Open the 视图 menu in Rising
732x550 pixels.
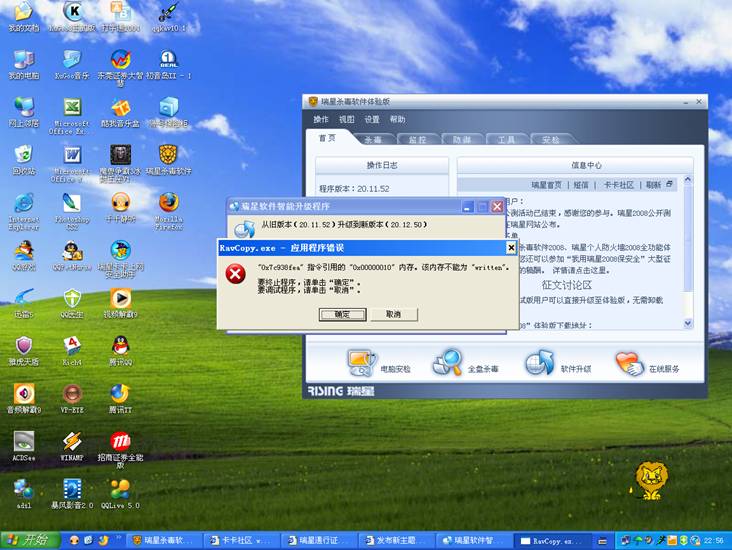pyautogui.click(x=346, y=120)
